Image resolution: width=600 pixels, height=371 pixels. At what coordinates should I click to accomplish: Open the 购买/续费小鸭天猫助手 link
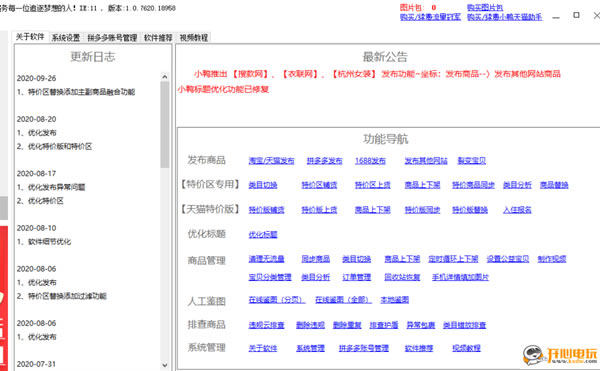point(504,17)
